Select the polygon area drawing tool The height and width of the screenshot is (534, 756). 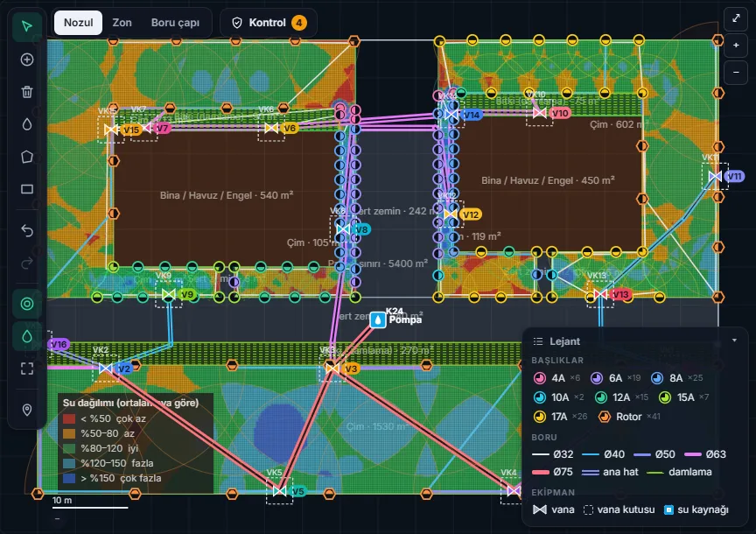27,157
